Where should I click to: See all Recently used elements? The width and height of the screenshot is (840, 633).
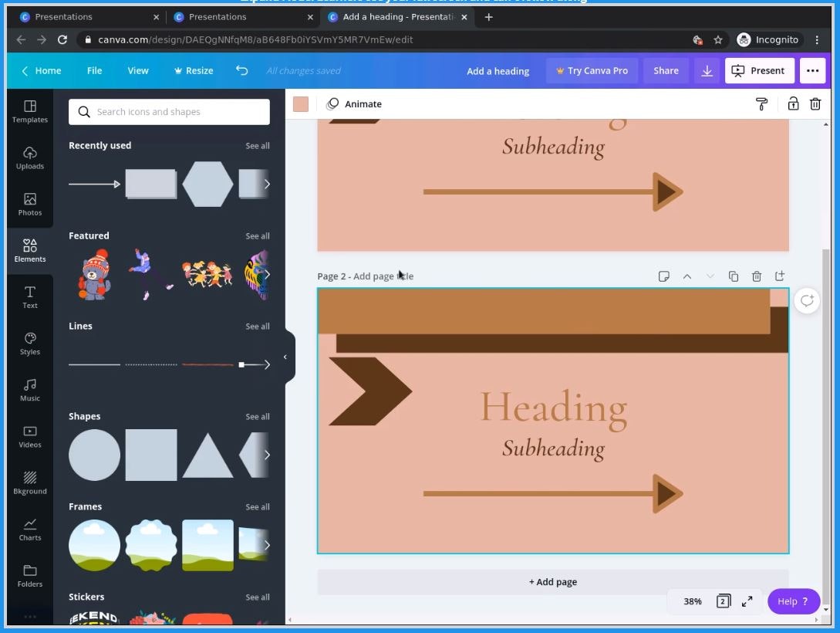257,146
